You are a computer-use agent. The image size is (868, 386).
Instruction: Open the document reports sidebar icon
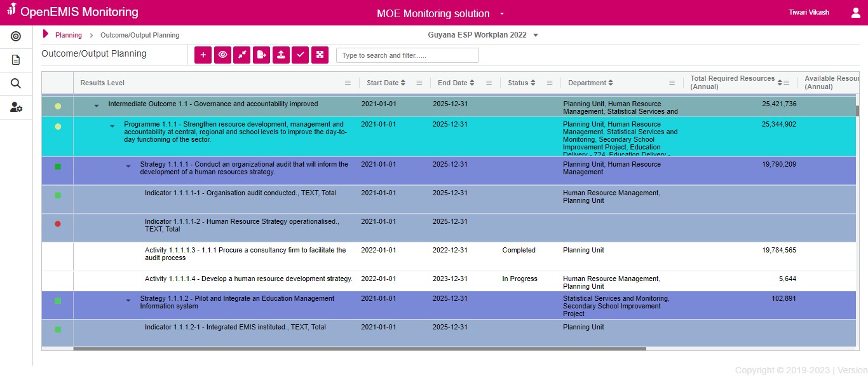click(16, 60)
